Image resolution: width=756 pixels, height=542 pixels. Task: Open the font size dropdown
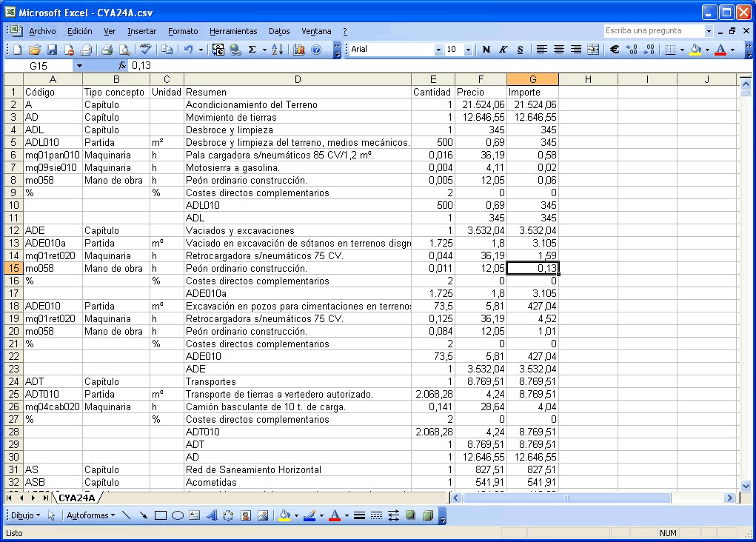click(x=468, y=49)
